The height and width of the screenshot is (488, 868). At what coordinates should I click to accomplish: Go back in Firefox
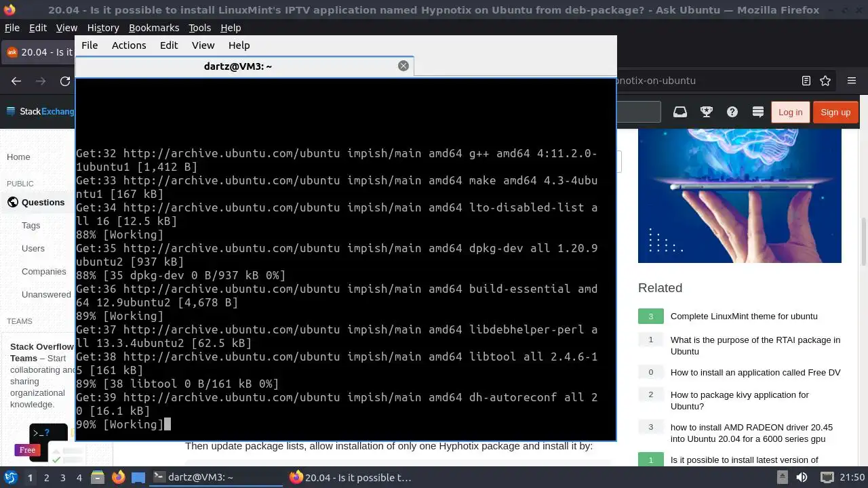point(16,81)
